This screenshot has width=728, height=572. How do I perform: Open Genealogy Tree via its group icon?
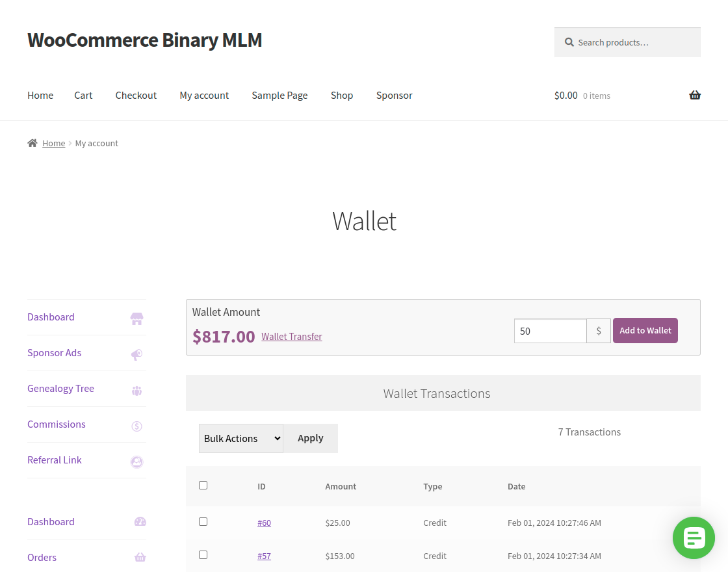[136, 390]
